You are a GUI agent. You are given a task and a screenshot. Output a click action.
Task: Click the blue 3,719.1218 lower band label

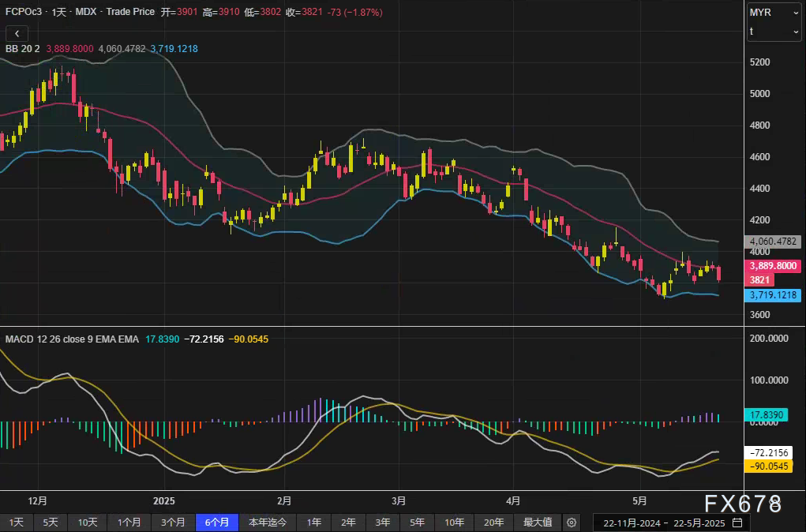pos(773,295)
